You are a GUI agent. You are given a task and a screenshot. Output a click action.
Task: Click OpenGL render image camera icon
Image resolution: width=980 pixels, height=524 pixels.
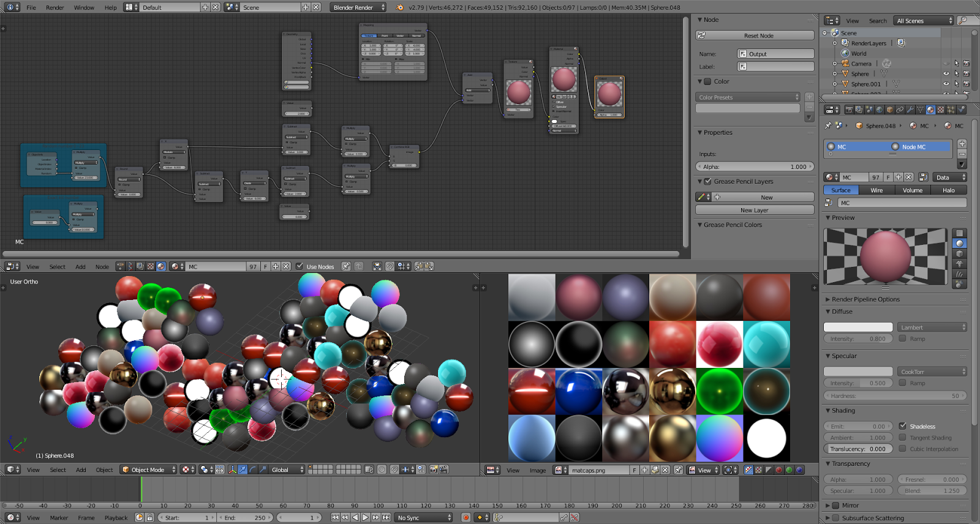[434, 470]
